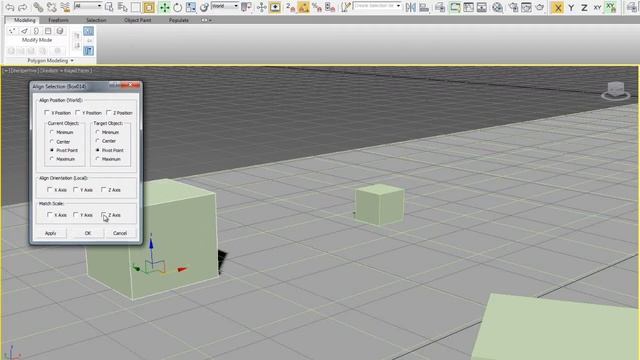Constrain transform to the X axis

click(558, 7)
